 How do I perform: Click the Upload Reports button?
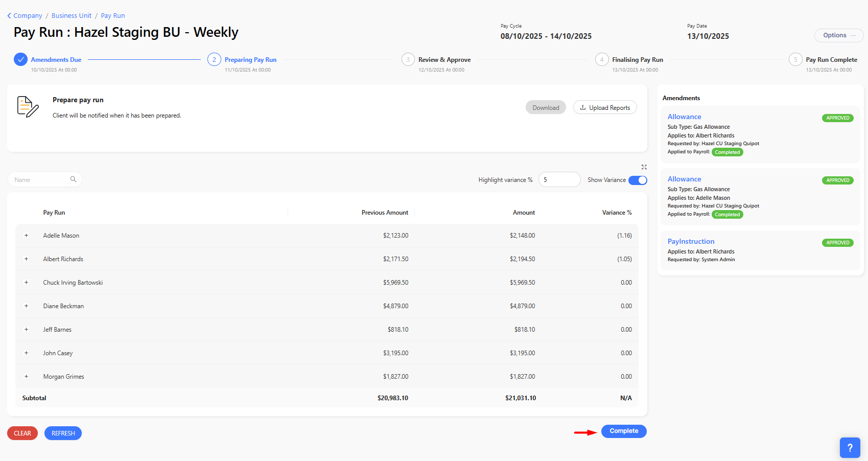605,107
